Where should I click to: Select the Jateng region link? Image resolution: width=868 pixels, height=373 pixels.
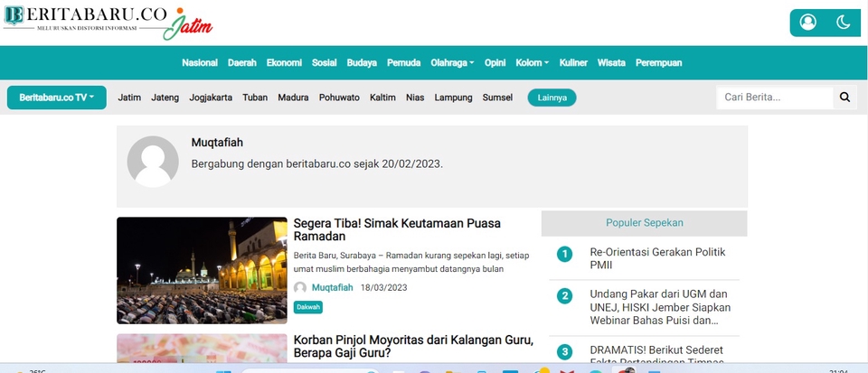click(165, 98)
